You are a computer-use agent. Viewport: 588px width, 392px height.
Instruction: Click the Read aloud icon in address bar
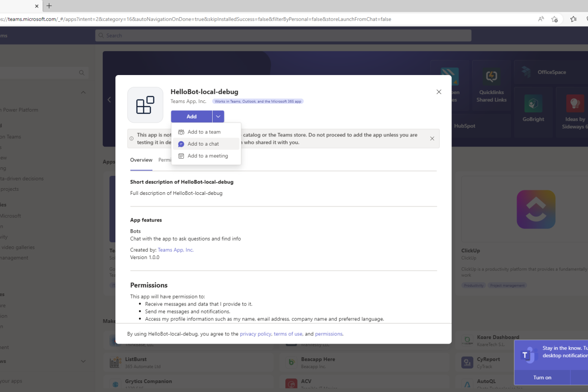(x=541, y=19)
